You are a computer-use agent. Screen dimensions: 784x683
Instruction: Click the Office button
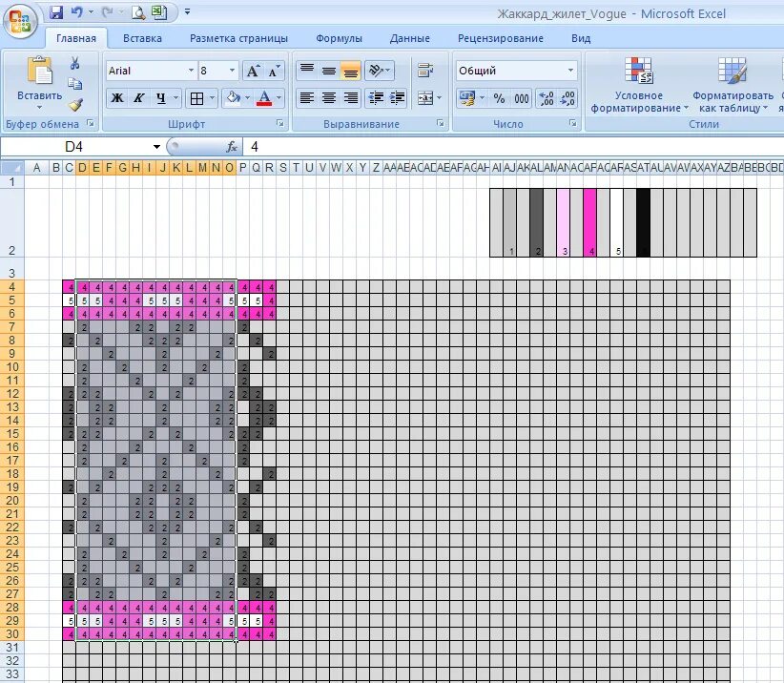pyautogui.click(x=19, y=21)
